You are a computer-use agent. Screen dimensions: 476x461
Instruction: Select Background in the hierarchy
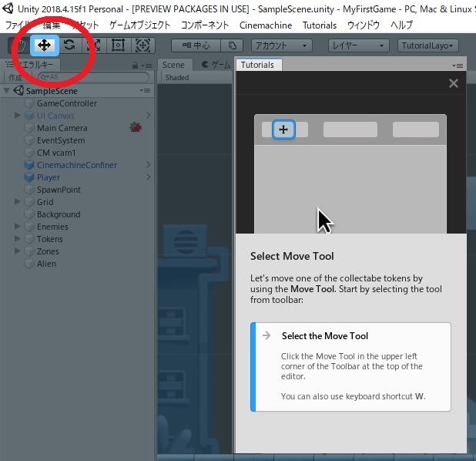(59, 214)
